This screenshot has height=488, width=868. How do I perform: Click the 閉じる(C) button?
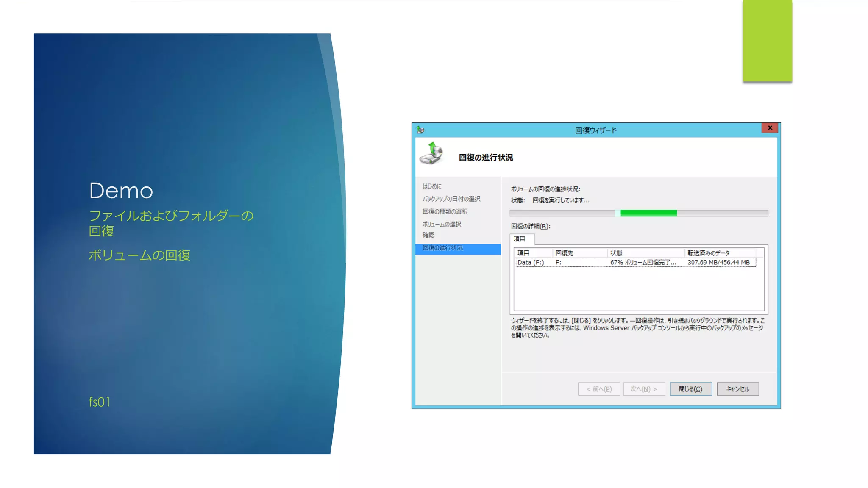[x=690, y=389]
